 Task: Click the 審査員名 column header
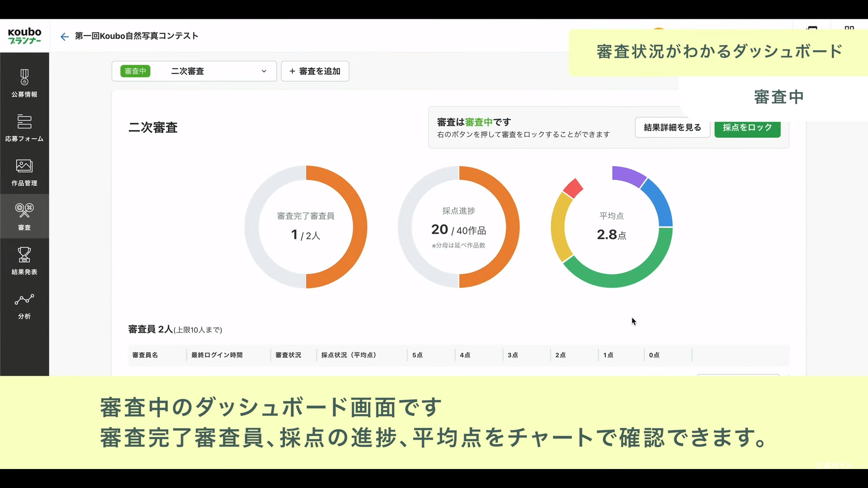click(145, 355)
